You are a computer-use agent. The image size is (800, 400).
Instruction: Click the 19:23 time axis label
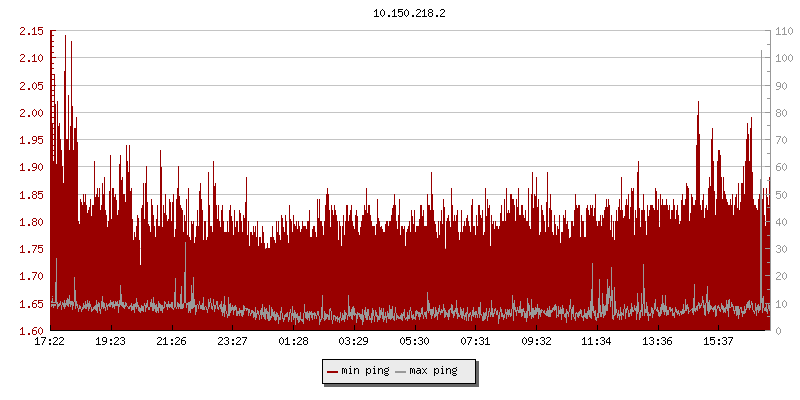coord(111,341)
